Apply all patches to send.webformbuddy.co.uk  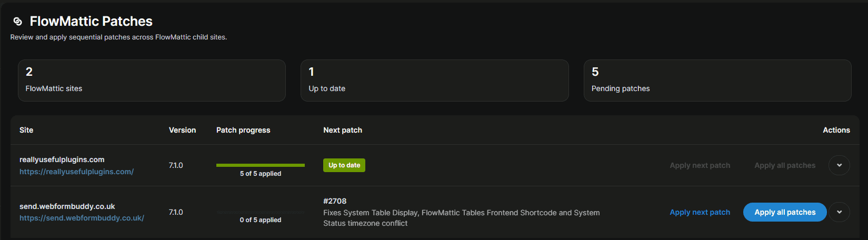tap(785, 212)
